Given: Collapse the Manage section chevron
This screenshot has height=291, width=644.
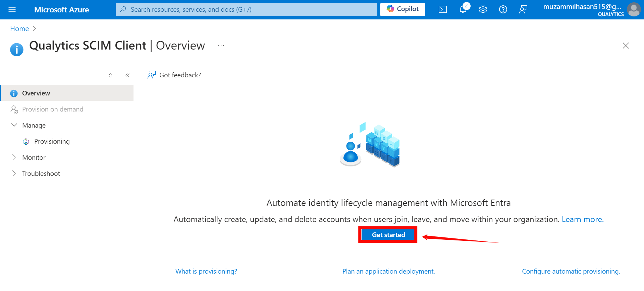Looking at the screenshot, I should click(14, 125).
